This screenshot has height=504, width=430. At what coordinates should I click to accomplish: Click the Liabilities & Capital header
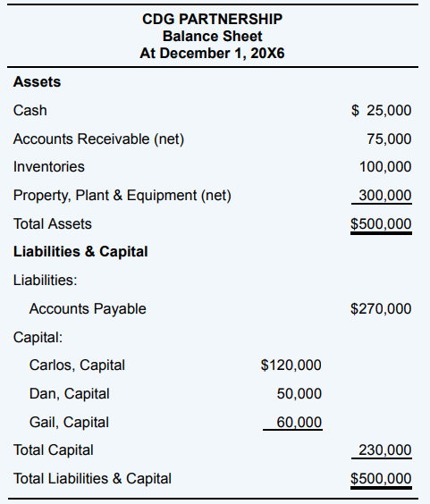pos(80,251)
